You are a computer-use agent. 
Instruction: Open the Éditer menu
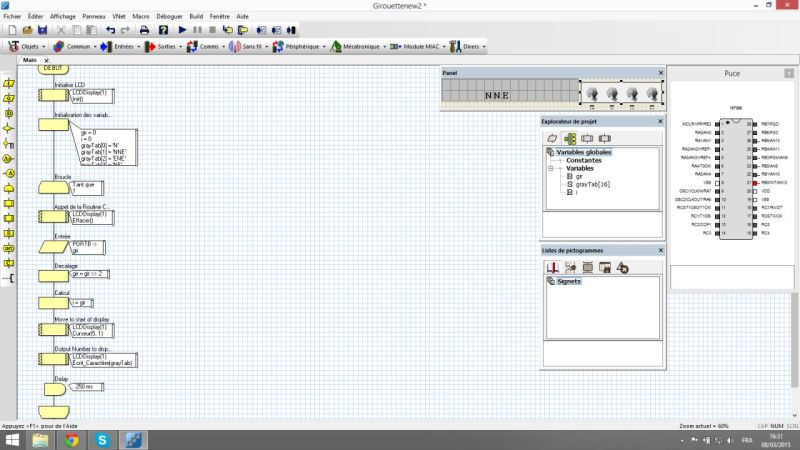pos(35,16)
